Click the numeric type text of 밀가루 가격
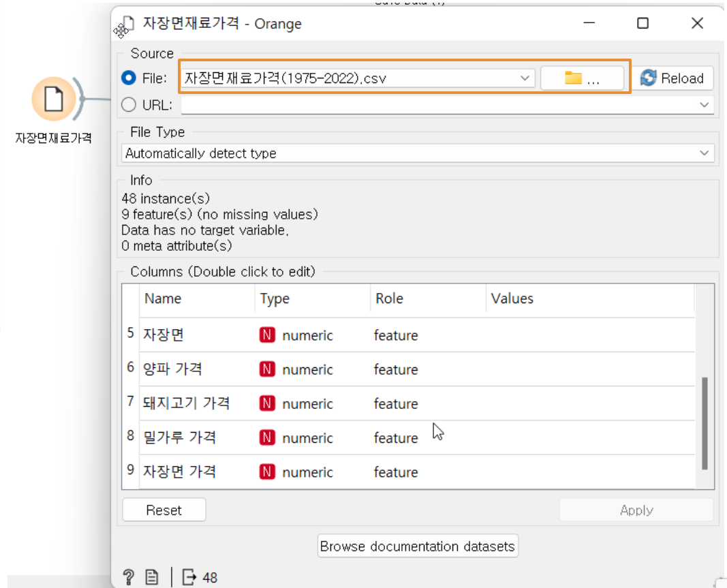The width and height of the screenshot is (727, 588). [x=308, y=438]
